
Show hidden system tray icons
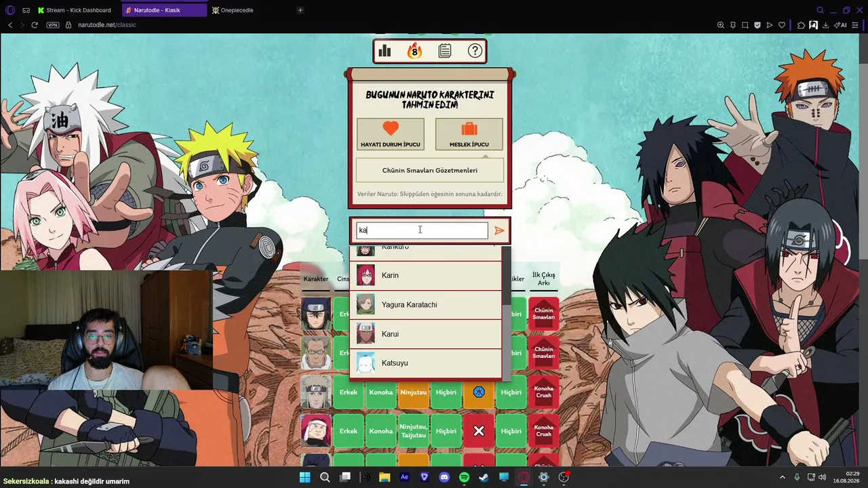point(783,477)
